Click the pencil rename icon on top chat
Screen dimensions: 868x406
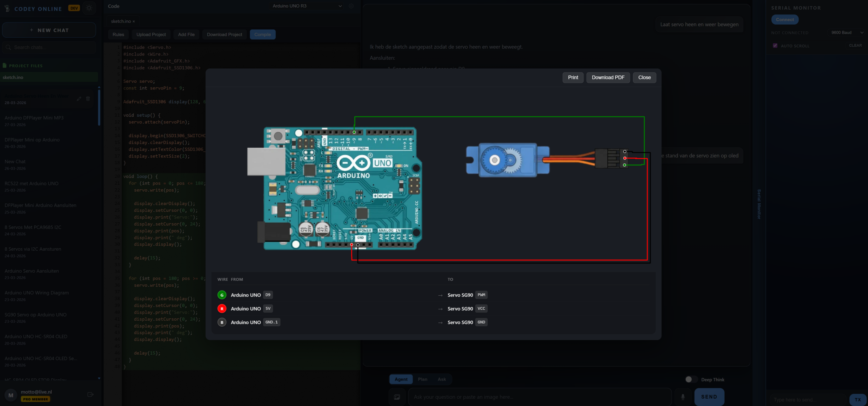point(79,99)
